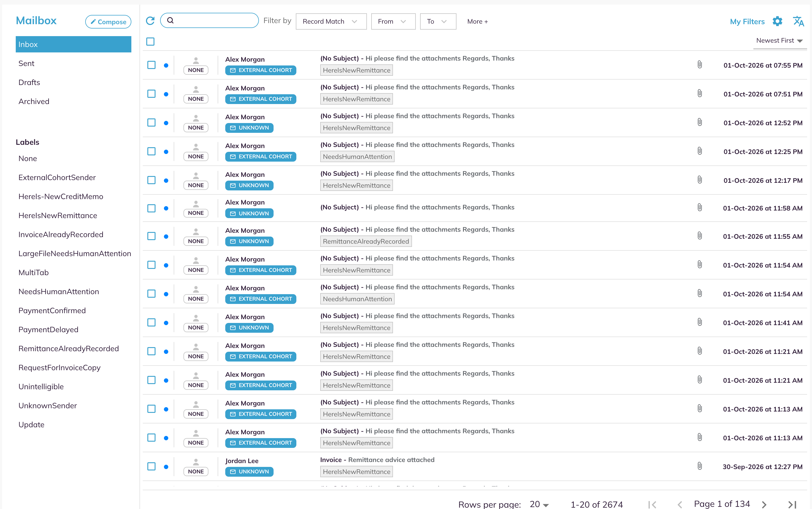Select the Inbox folder
This screenshot has height=509, width=812.
point(73,44)
